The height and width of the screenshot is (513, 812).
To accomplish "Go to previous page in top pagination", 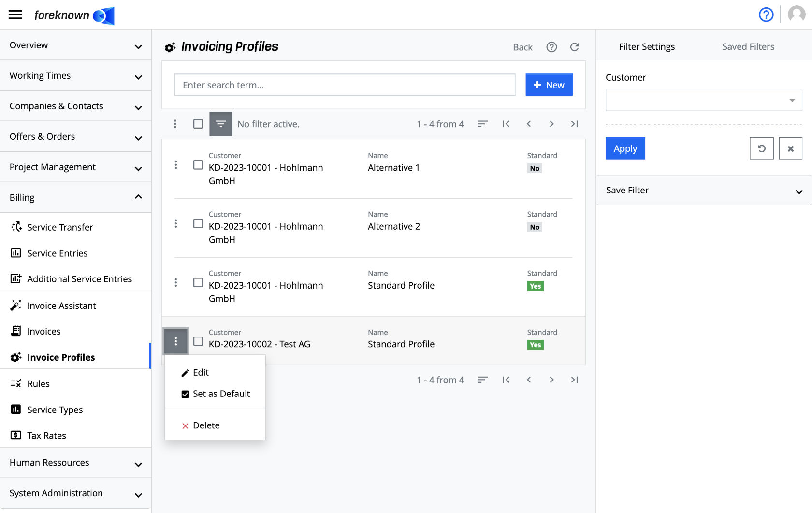I will [x=529, y=124].
